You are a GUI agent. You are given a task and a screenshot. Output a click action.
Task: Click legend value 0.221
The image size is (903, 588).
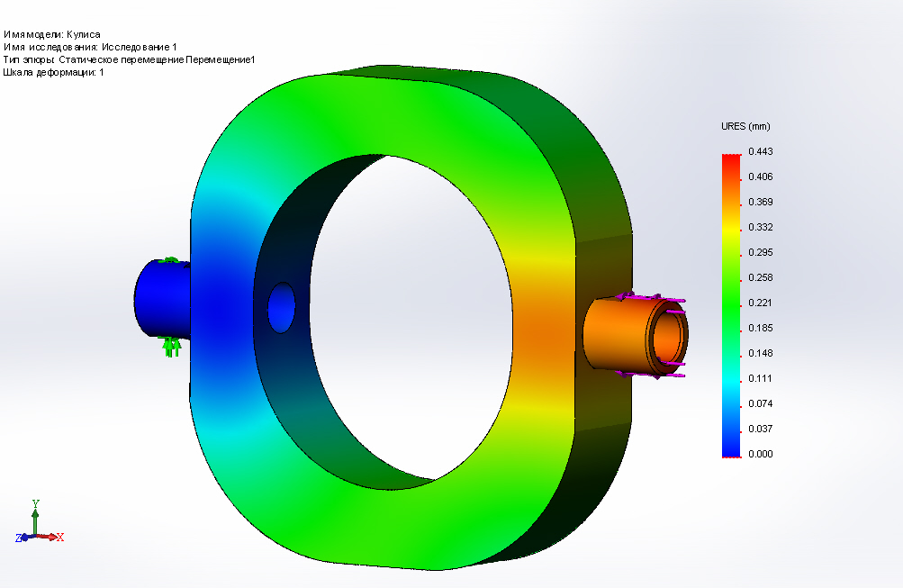click(x=760, y=303)
